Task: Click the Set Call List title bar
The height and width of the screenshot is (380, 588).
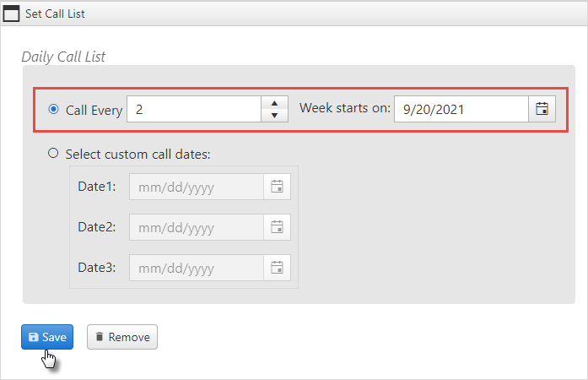Action: tap(294, 14)
